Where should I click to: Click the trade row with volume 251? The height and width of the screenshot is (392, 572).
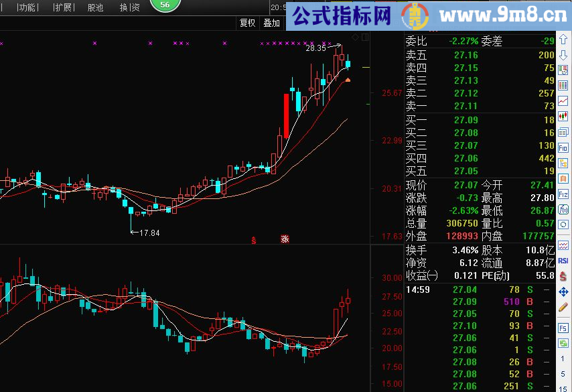pos(480,386)
